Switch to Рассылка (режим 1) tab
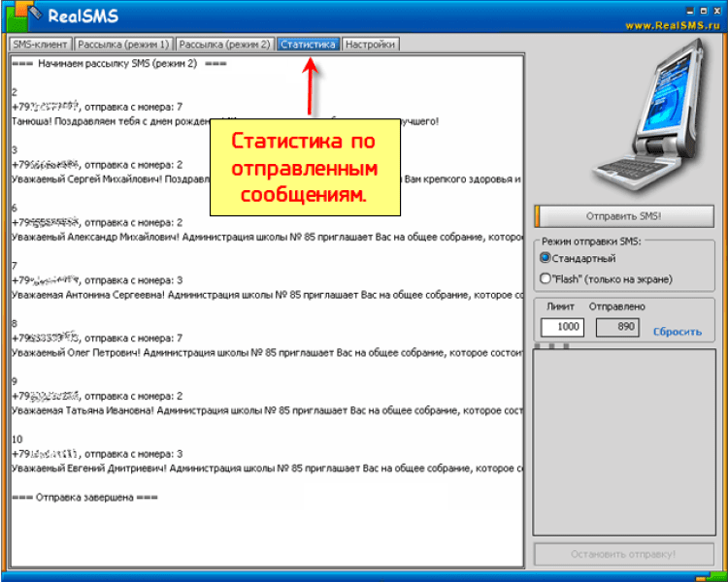 click(x=123, y=44)
